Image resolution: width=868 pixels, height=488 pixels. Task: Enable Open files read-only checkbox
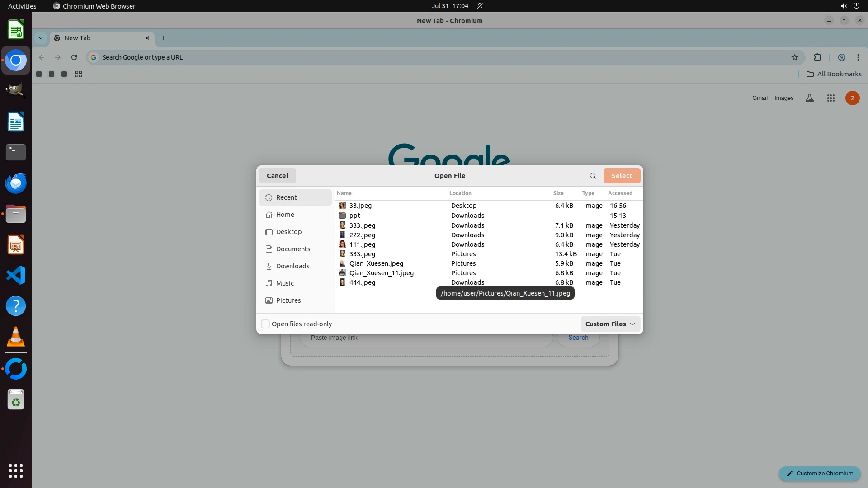click(266, 324)
